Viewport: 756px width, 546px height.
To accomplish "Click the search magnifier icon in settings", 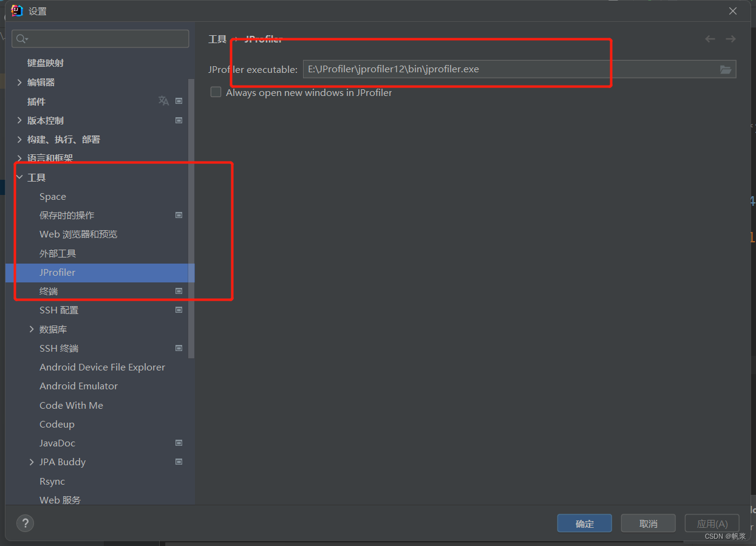I will tap(21, 39).
